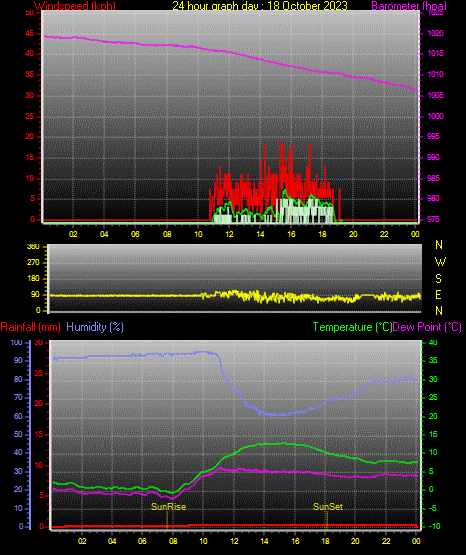The image size is (466, 555).
Task: Click the Humidity (%) legend label
Action: pos(95,327)
